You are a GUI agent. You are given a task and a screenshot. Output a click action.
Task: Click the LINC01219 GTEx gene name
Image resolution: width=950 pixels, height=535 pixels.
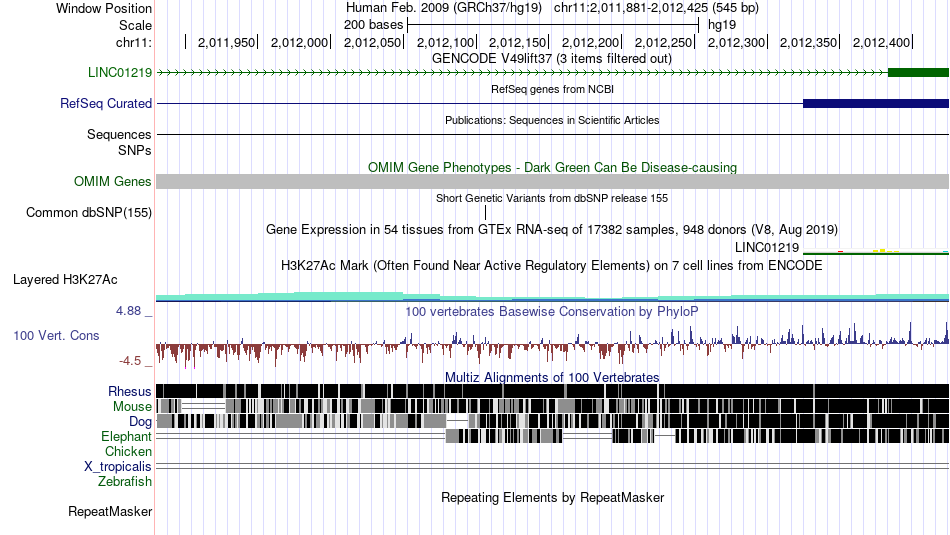point(767,248)
